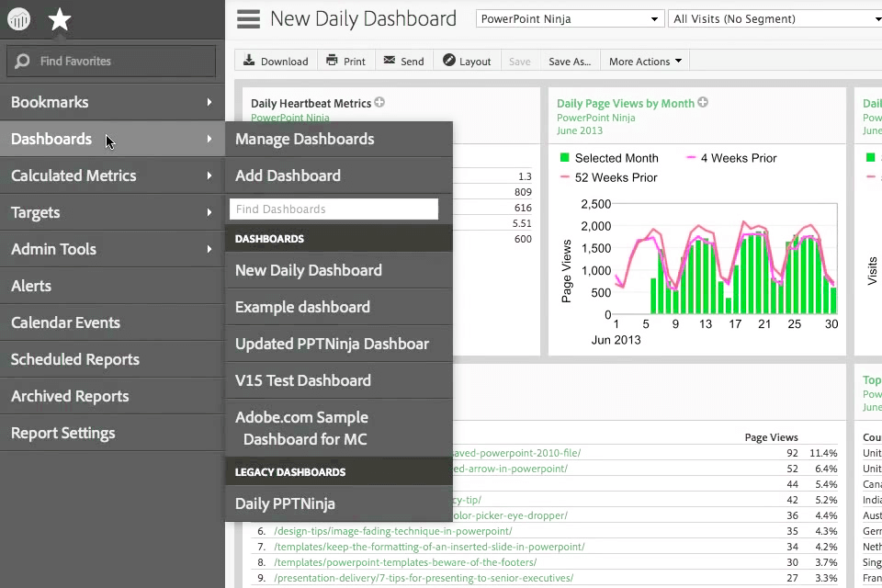The height and width of the screenshot is (588, 882).
Task: Click the plus icon on Daily Page Views by Month
Action: click(703, 103)
